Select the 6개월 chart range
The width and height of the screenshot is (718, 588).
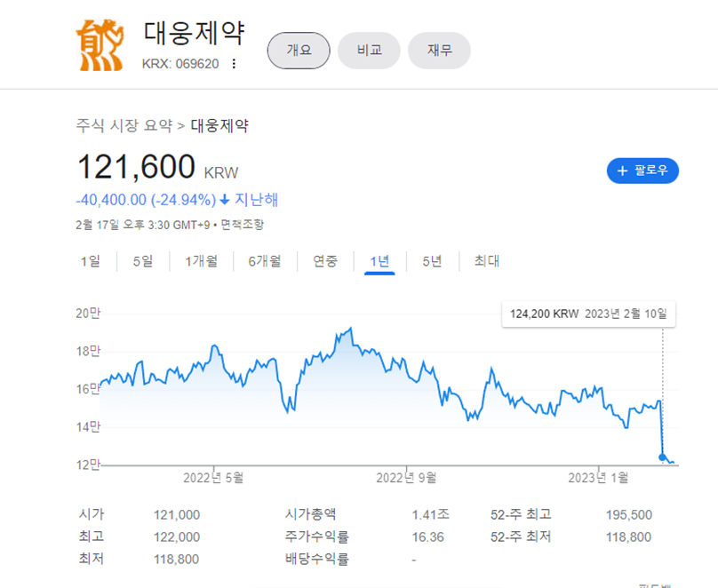coord(265,261)
